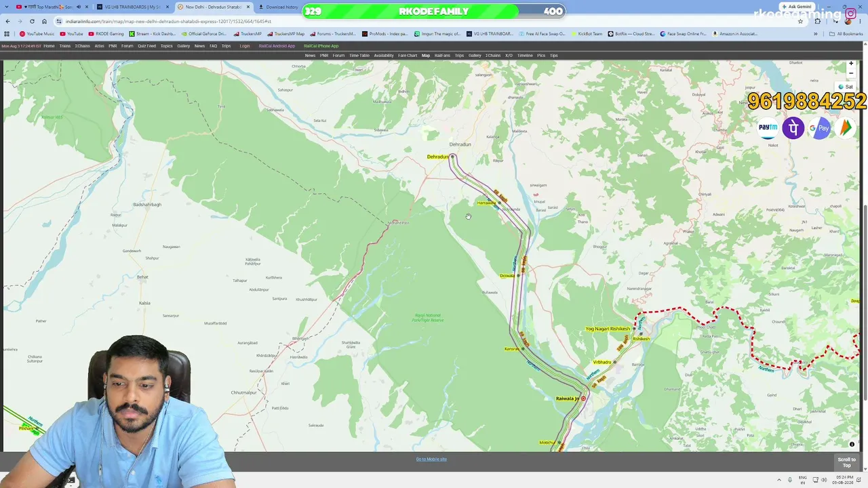This screenshot has height=488, width=868.
Task: Open the Pics train sub-tab
Action: [x=541, y=56]
